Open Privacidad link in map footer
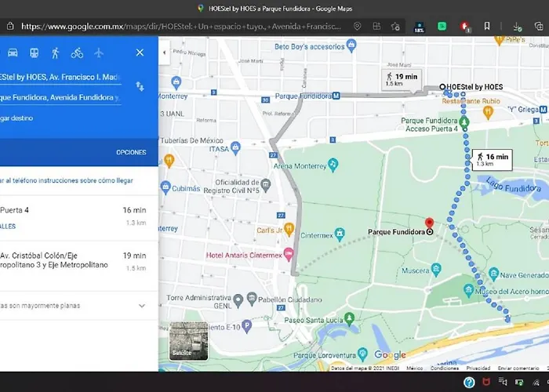The width and height of the screenshot is (549, 392). tap(478, 368)
